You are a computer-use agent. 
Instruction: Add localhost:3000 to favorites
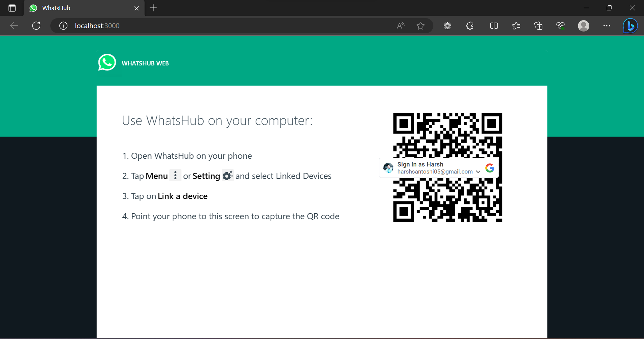421,26
